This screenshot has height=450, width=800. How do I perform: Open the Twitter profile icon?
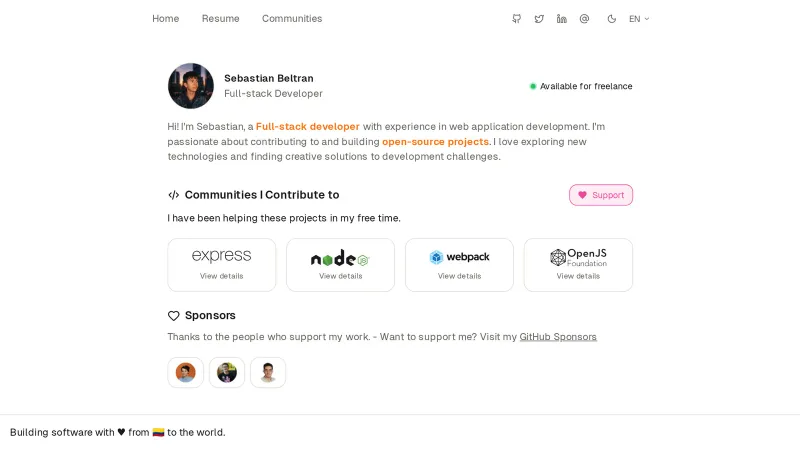click(539, 19)
